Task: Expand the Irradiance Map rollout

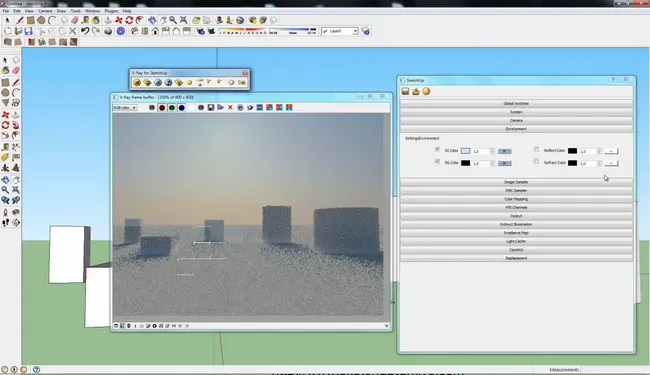Action: tap(516, 233)
